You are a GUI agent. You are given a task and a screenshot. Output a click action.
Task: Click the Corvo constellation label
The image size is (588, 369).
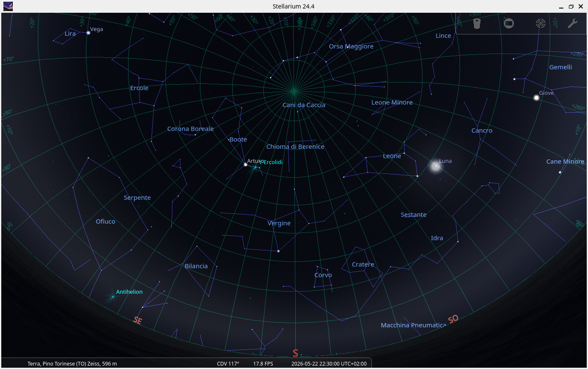pos(323,275)
